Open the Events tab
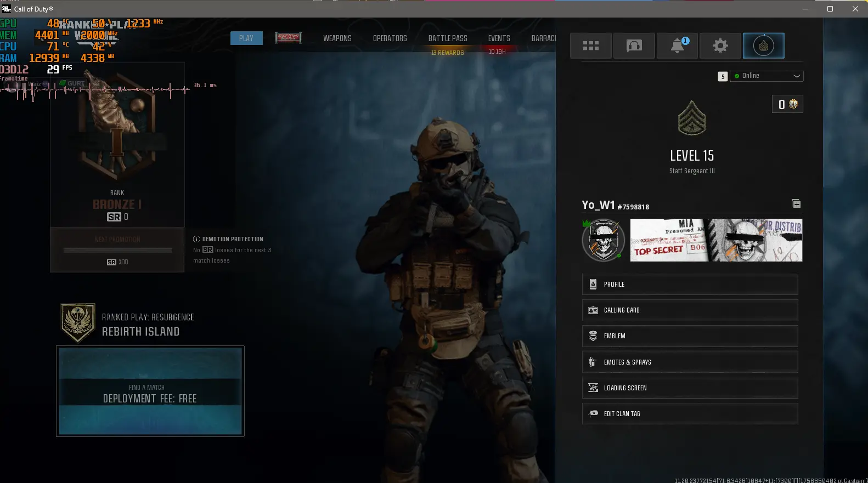Viewport: 868px width, 483px height. (499, 38)
